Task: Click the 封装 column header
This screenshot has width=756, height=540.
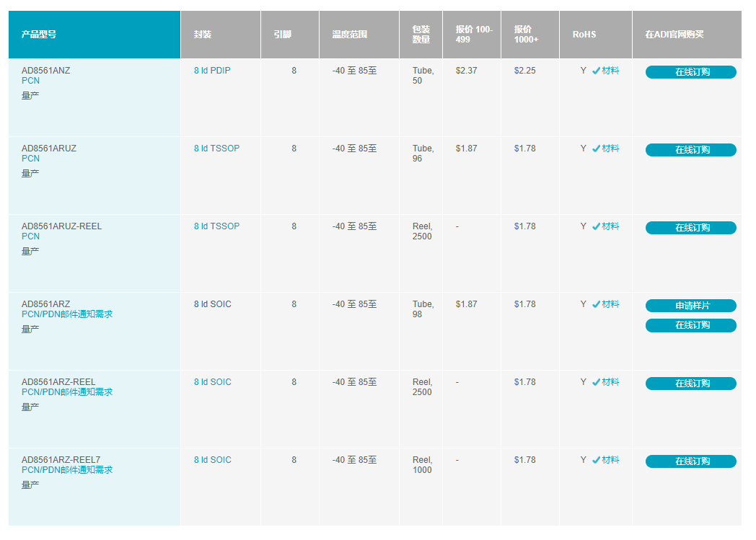Action: [x=221, y=35]
